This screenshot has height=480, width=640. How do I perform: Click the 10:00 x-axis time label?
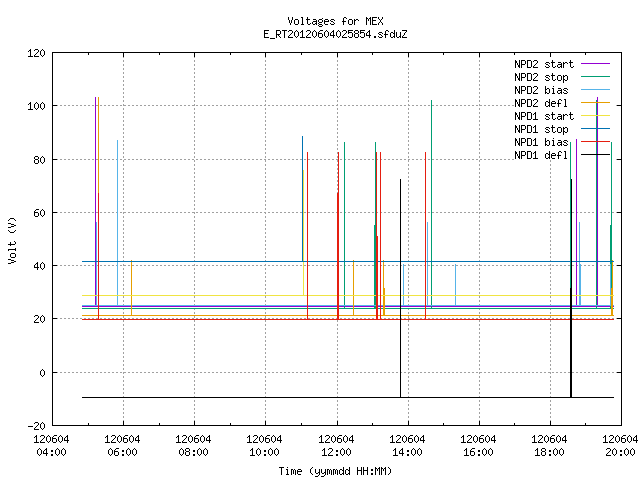coord(264,452)
